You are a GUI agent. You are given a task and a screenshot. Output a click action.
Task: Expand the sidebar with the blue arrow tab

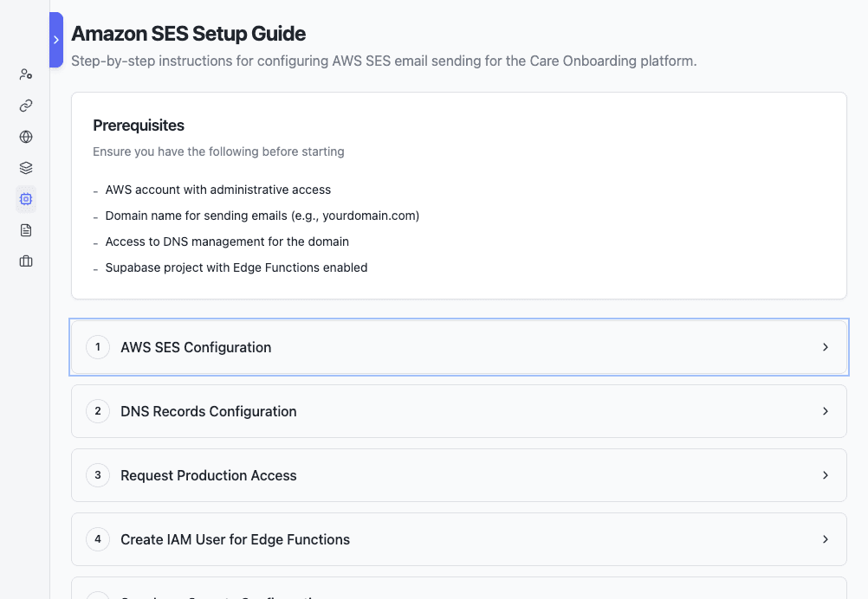[56, 40]
